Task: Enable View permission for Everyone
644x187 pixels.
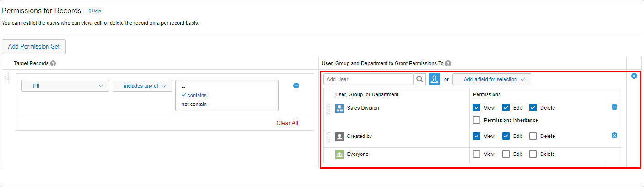Action: tap(477, 154)
